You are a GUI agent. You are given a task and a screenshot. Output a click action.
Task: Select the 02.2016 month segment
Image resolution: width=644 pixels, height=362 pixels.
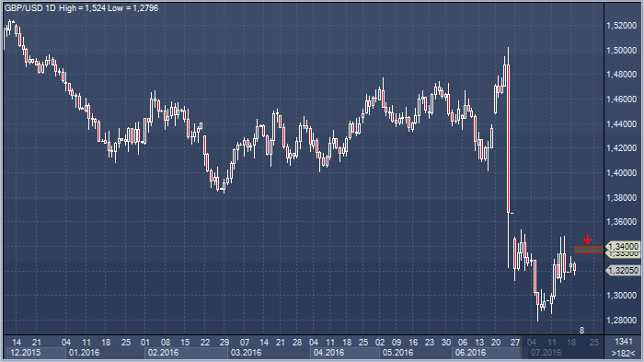click(x=186, y=353)
